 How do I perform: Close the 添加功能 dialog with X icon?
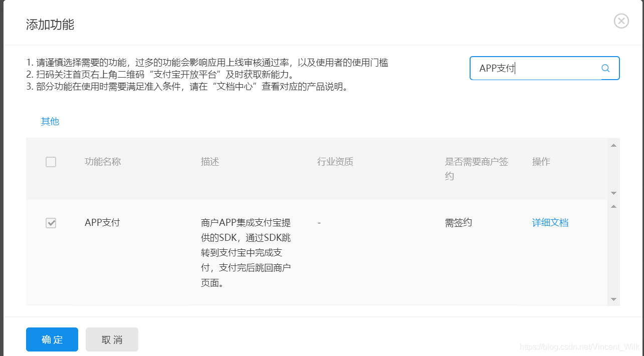[x=621, y=21]
